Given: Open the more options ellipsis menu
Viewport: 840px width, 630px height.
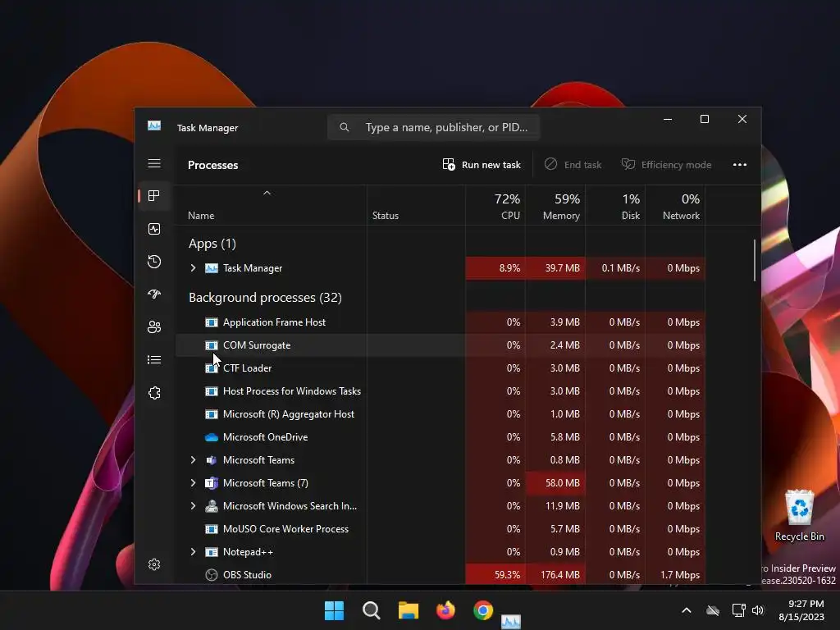Looking at the screenshot, I should [740, 165].
